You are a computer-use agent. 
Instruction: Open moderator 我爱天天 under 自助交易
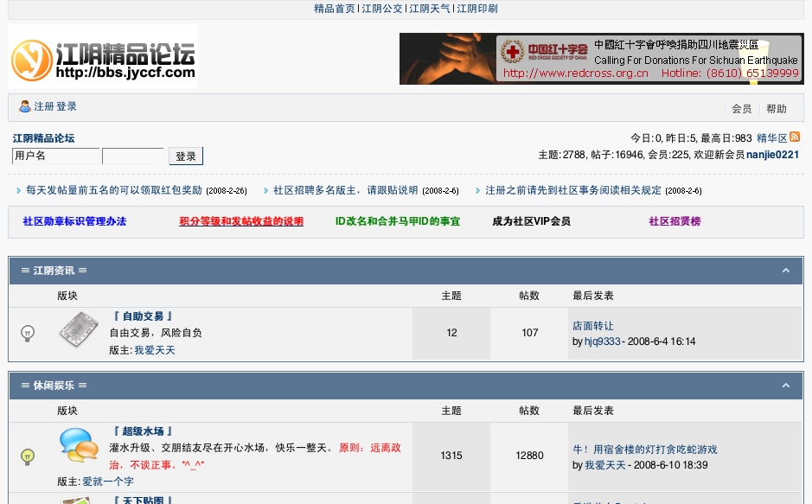pyautogui.click(x=155, y=350)
